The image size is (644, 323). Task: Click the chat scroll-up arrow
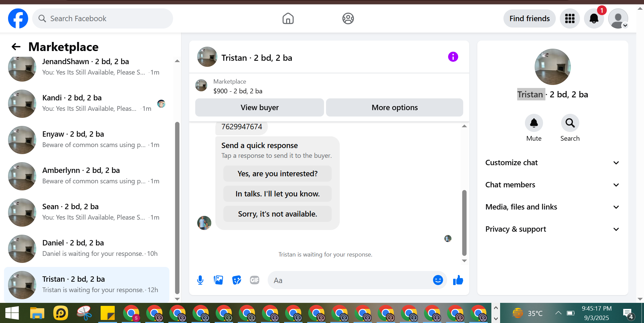pos(464,126)
